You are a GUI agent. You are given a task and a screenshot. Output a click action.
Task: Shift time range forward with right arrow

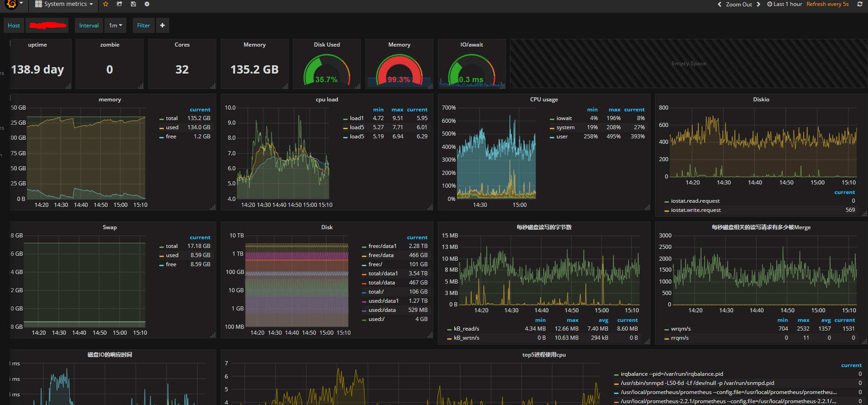(x=759, y=4)
